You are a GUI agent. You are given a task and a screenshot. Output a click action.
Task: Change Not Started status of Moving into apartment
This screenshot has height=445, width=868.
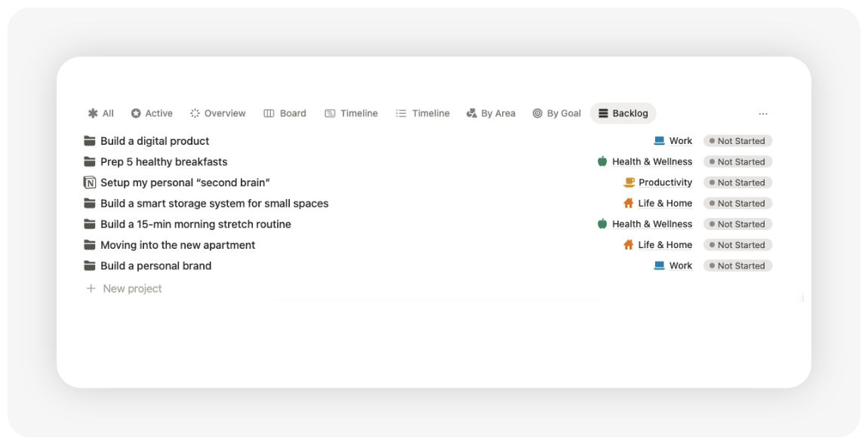[x=737, y=245]
